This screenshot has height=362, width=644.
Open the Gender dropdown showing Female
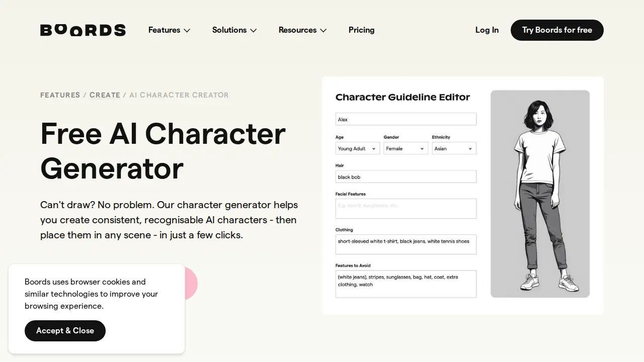(406, 149)
